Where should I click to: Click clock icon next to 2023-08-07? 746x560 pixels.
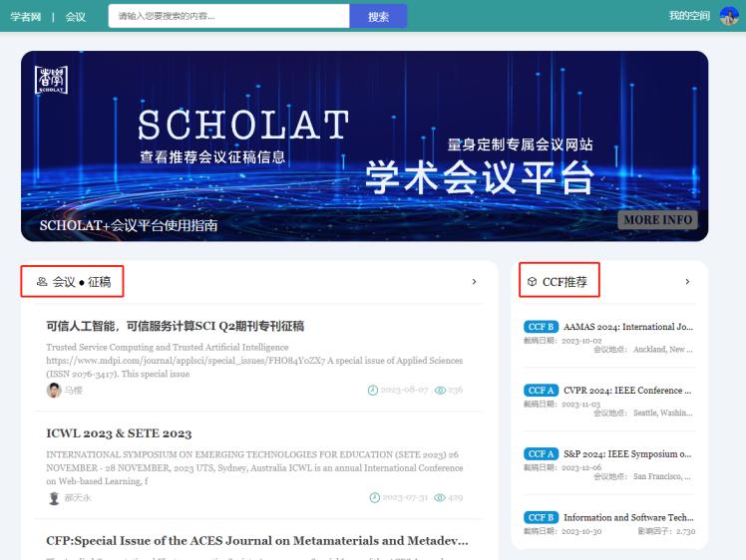(373, 391)
